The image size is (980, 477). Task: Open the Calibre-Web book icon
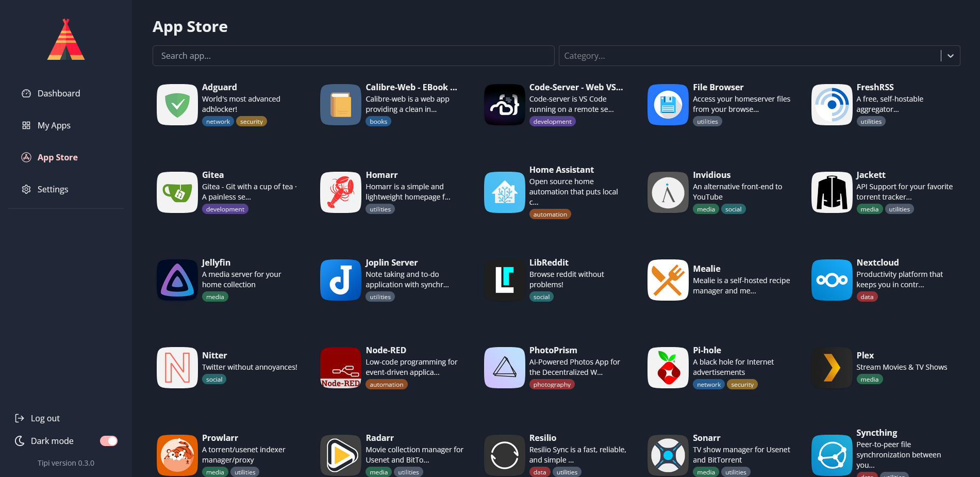pyautogui.click(x=341, y=105)
